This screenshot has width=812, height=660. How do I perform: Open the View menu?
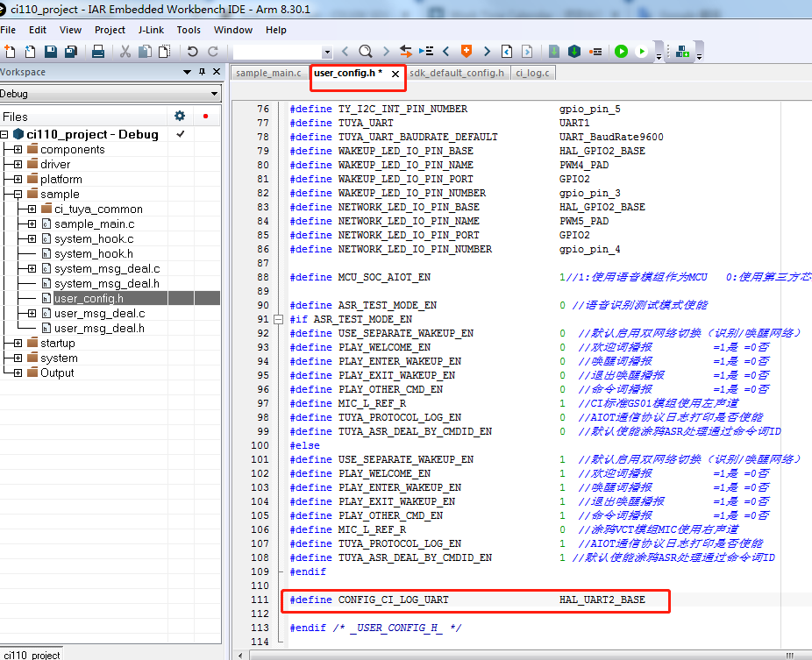[x=70, y=30]
